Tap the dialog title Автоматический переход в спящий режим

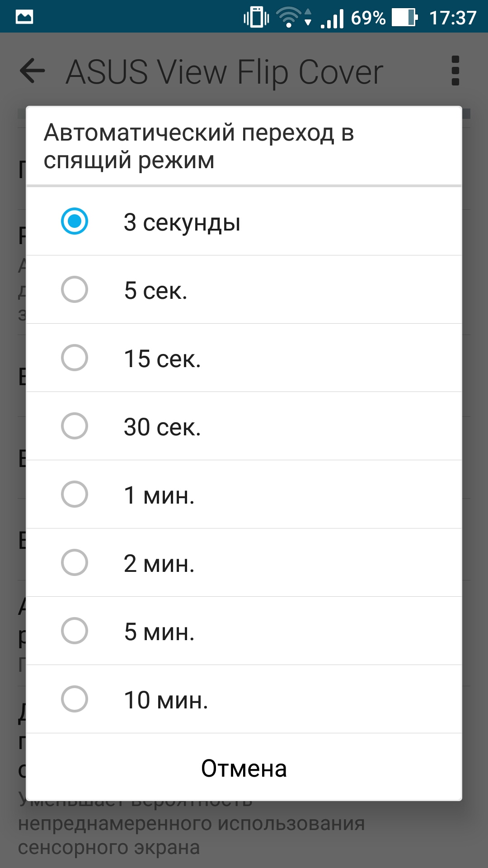point(199,146)
